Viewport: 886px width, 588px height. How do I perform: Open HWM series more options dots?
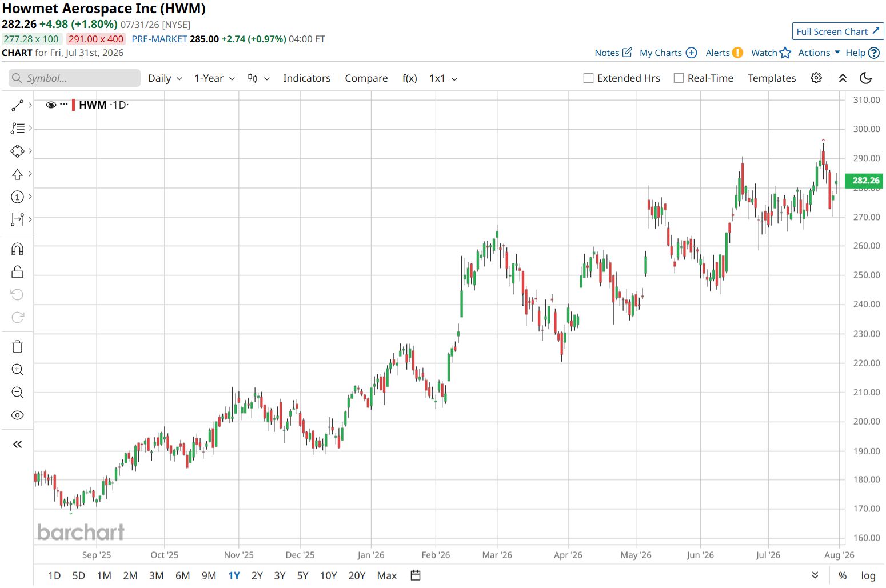pos(63,104)
